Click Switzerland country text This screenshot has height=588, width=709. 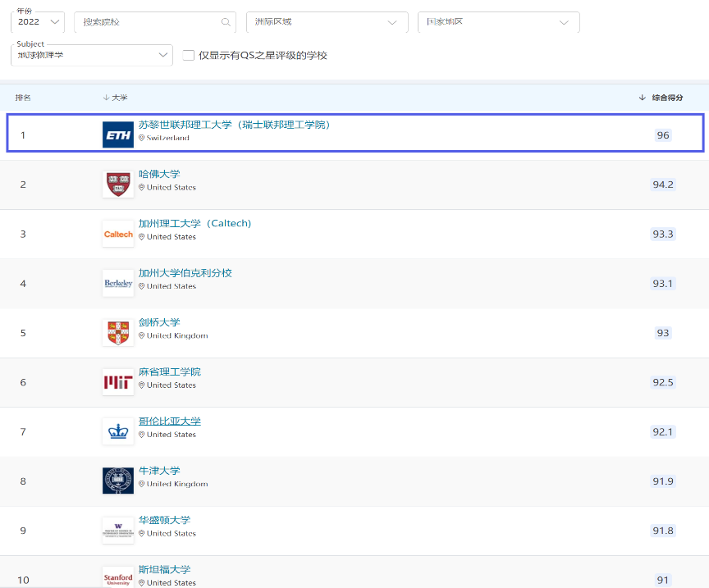pos(167,138)
